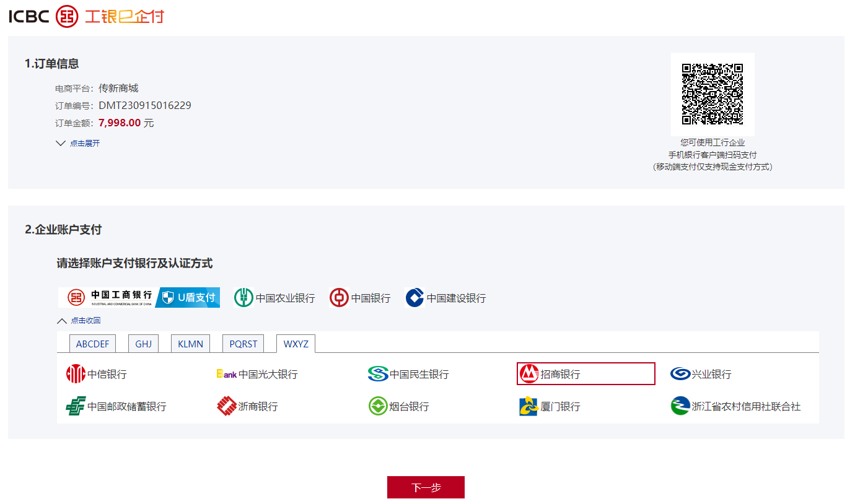The width and height of the screenshot is (855, 504).
Task: Choose 中国农业银行 as payment bank
Action: click(274, 298)
